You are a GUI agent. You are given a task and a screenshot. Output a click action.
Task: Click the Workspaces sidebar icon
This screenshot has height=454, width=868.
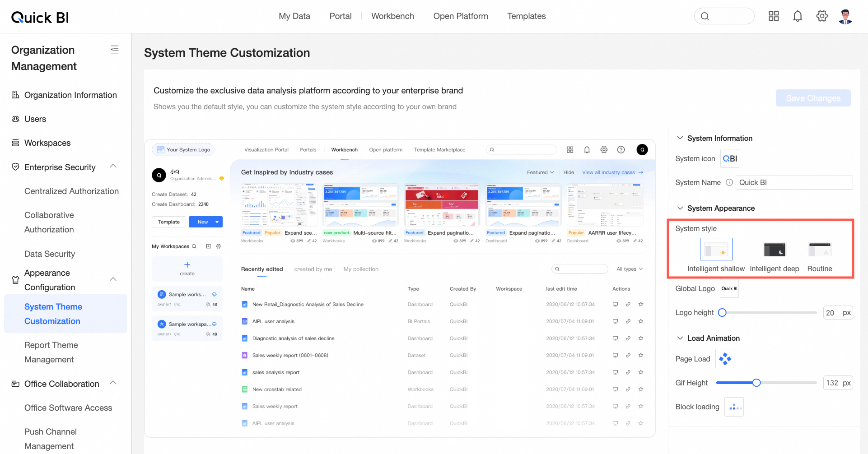coord(15,143)
